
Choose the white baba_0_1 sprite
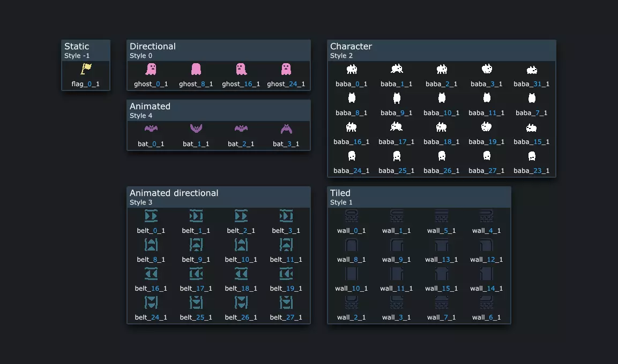(x=352, y=69)
